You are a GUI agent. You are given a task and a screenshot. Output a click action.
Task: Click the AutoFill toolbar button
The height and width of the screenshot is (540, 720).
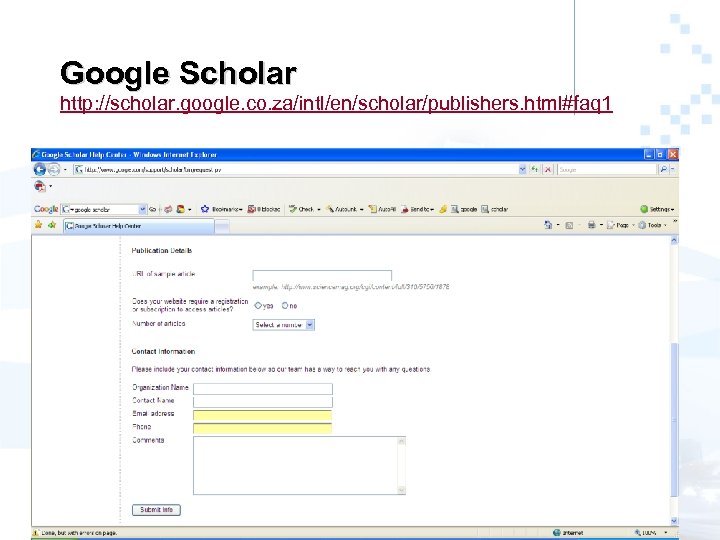pos(382,209)
